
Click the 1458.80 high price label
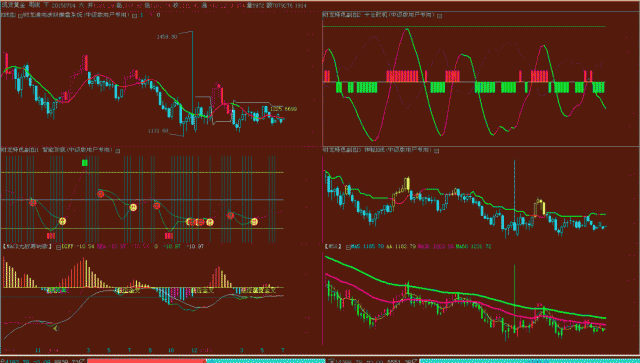tap(167, 37)
